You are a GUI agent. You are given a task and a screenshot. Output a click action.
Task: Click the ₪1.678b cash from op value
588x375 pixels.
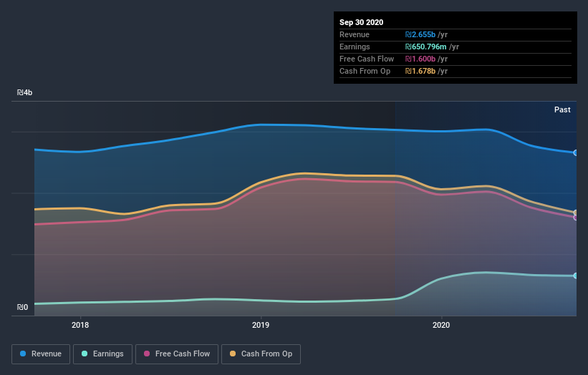click(x=420, y=71)
